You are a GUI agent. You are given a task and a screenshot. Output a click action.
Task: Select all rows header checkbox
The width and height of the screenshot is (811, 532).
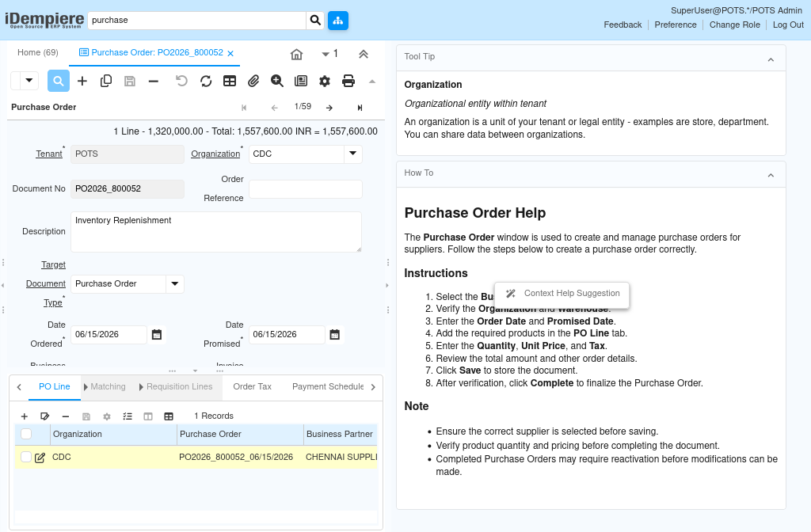pyautogui.click(x=26, y=435)
